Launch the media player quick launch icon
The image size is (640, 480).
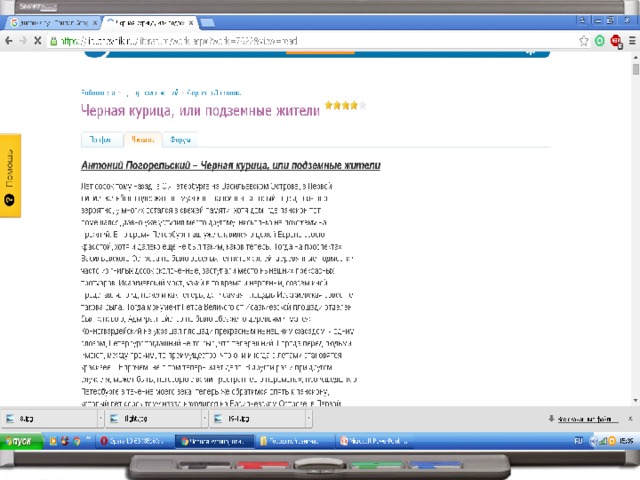[53, 441]
